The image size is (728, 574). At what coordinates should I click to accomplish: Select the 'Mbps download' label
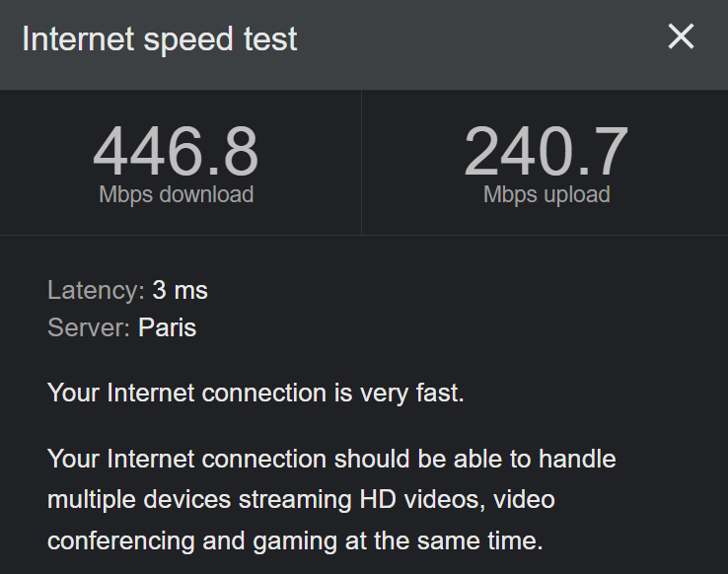(177, 194)
